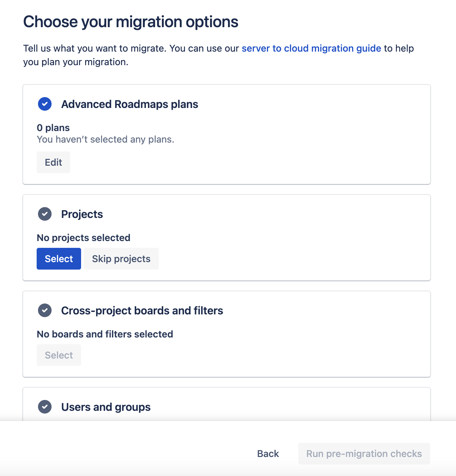The width and height of the screenshot is (456, 476).
Task: Click Select under No boards and filters selected
Action: pos(59,355)
